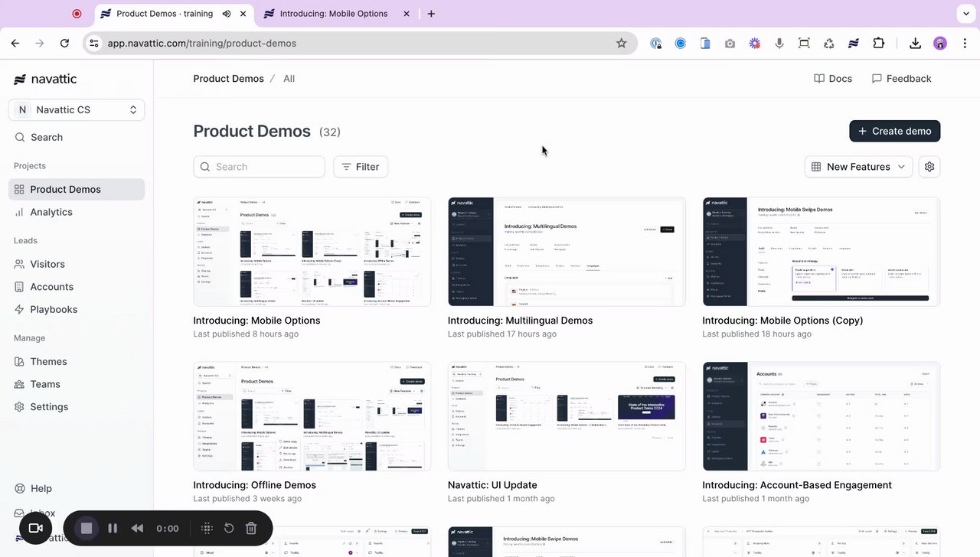Click the recorder grid dots icon
The image size is (980, 557).
207,528
